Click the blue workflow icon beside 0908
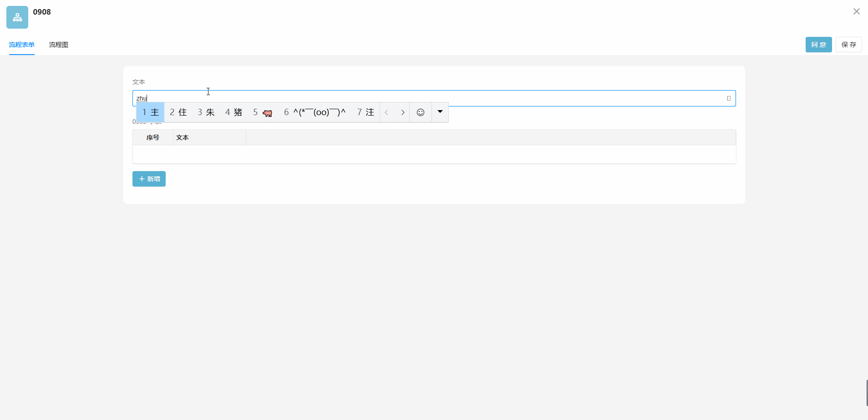868x420 pixels. tap(17, 17)
